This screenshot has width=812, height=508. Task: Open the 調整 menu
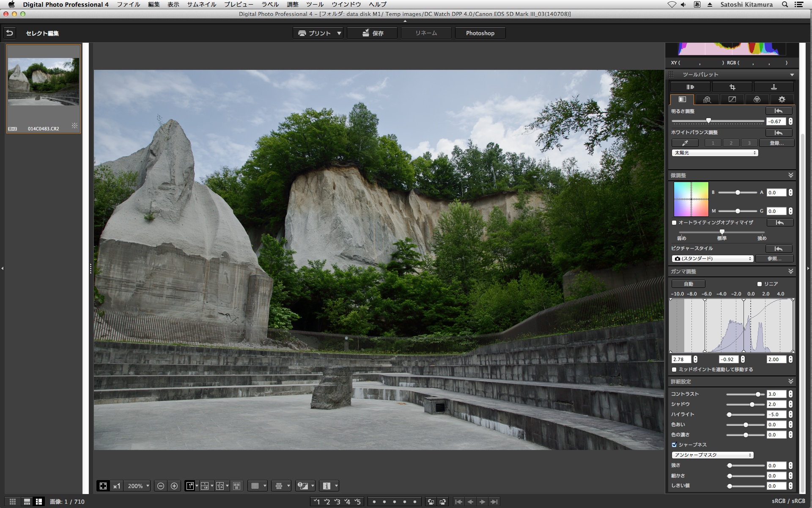[x=292, y=4]
